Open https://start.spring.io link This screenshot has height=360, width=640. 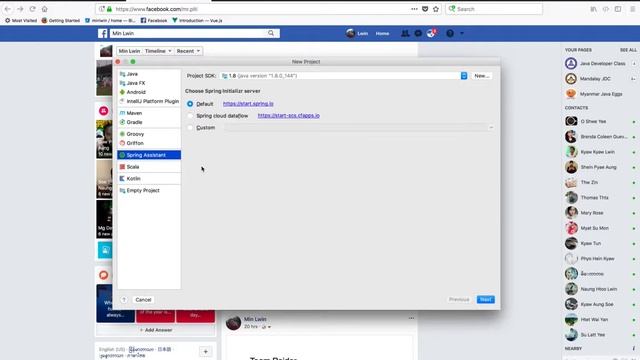click(248, 104)
